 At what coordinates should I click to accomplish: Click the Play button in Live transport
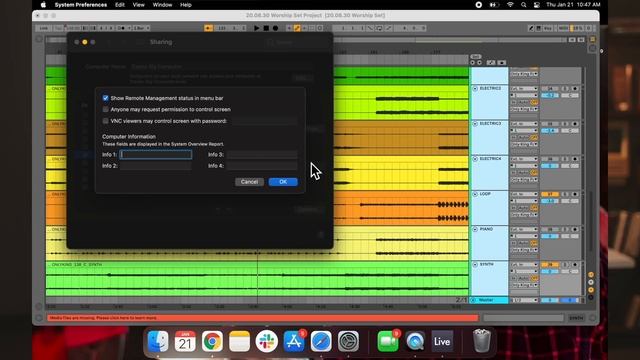[x=257, y=28]
